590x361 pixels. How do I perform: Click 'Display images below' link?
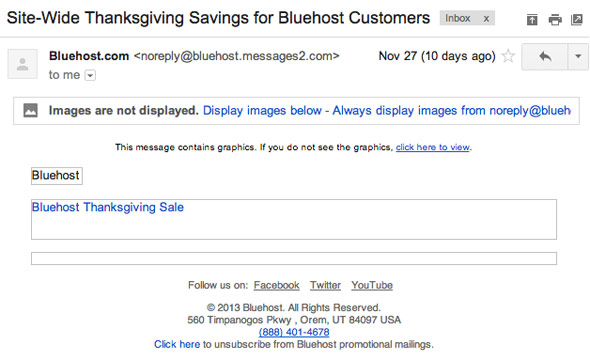tap(262, 111)
